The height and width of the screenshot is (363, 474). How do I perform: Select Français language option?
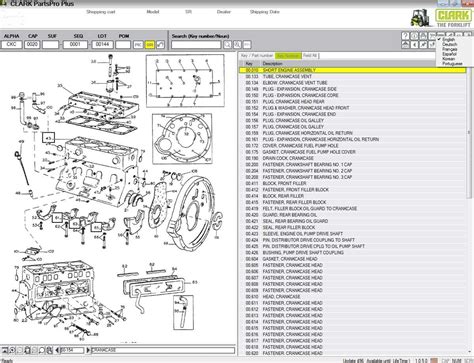coord(450,49)
